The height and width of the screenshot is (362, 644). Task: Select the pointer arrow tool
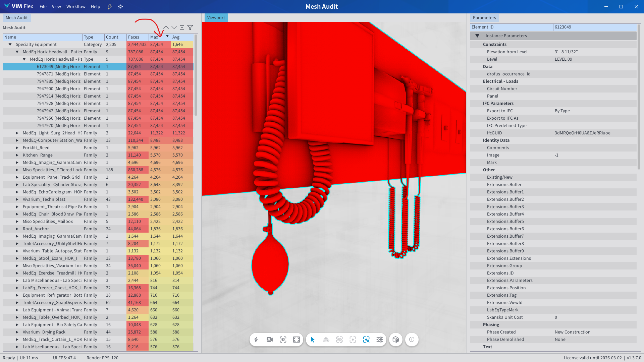click(313, 340)
